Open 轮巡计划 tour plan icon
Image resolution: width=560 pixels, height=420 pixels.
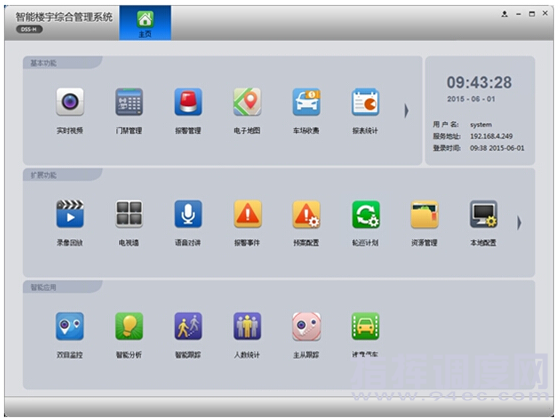point(365,214)
